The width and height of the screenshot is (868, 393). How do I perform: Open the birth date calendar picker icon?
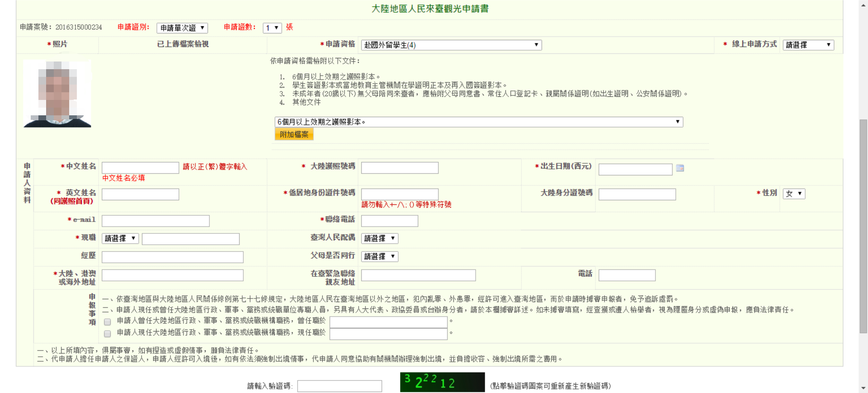pyautogui.click(x=680, y=168)
